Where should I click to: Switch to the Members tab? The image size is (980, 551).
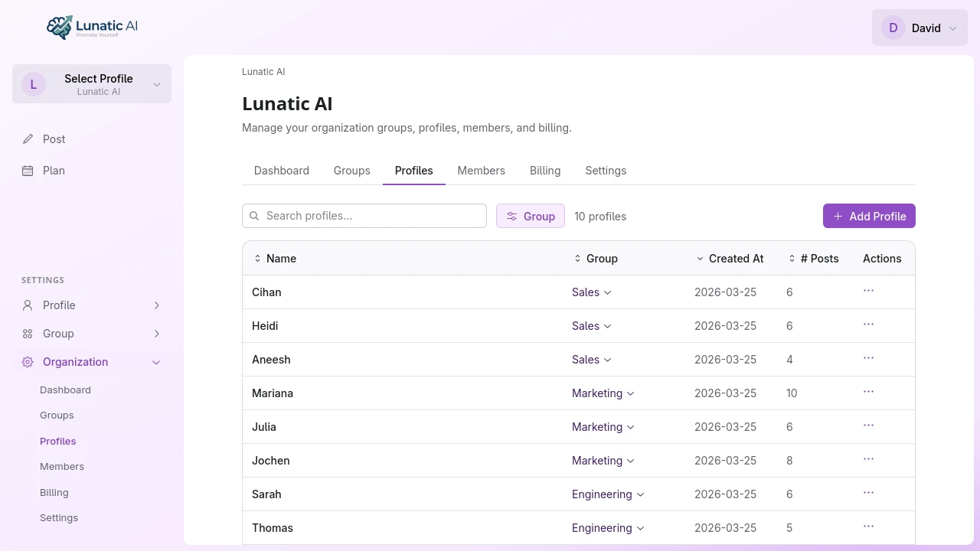[482, 171]
